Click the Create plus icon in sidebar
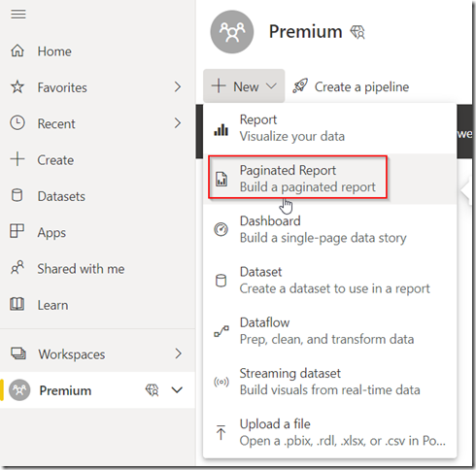476x470 pixels. coord(17,159)
